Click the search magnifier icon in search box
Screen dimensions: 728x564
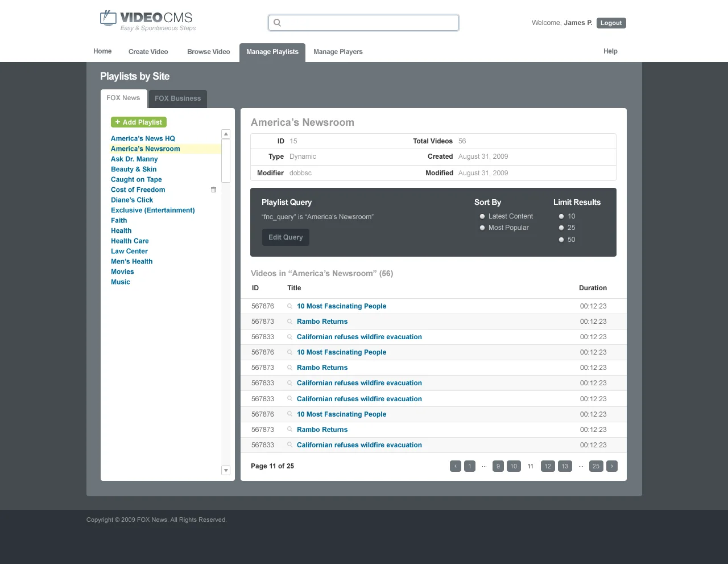278,23
